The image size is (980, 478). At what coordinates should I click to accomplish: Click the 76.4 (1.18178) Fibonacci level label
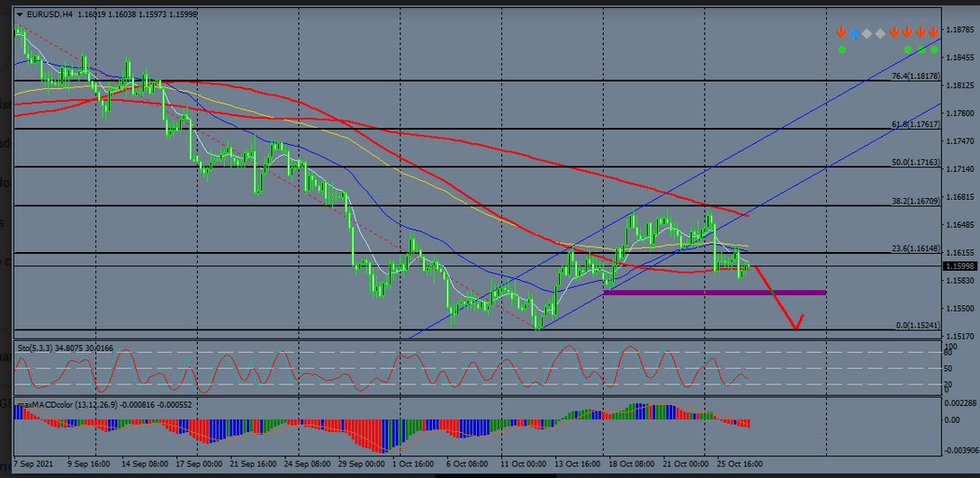click(915, 77)
